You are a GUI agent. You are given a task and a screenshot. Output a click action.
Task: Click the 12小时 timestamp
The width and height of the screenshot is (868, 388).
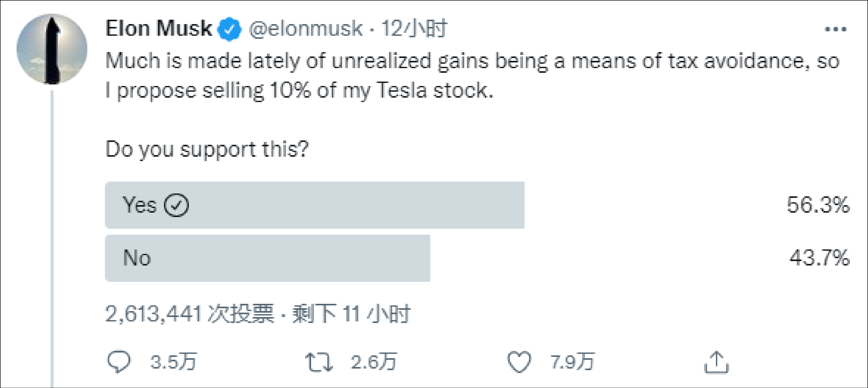[x=414, y=28]
